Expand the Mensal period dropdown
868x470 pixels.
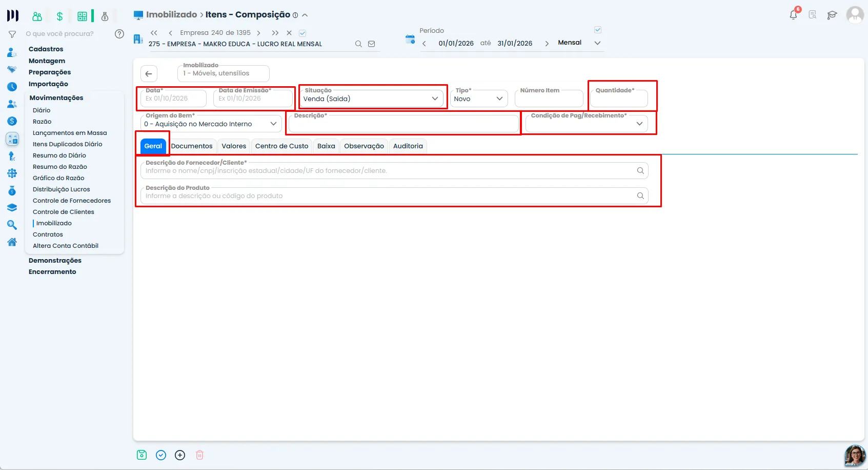pos(597,43)
